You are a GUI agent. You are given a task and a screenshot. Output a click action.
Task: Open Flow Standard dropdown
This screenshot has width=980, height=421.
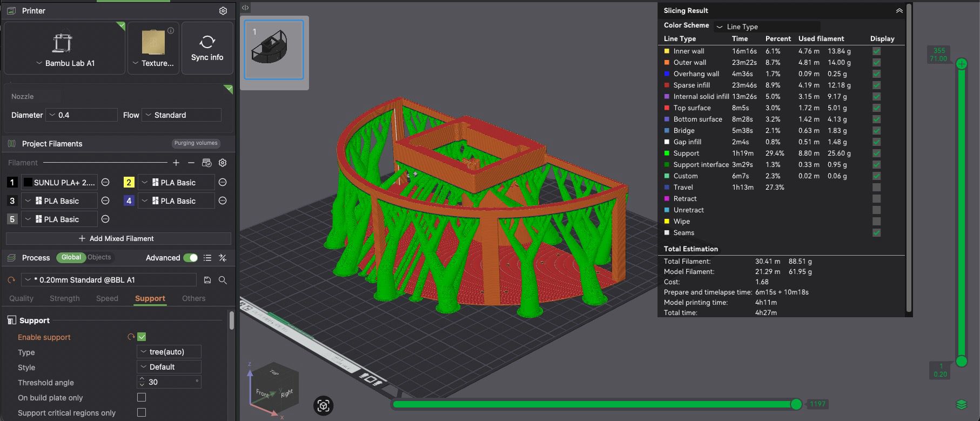[181, 115]
